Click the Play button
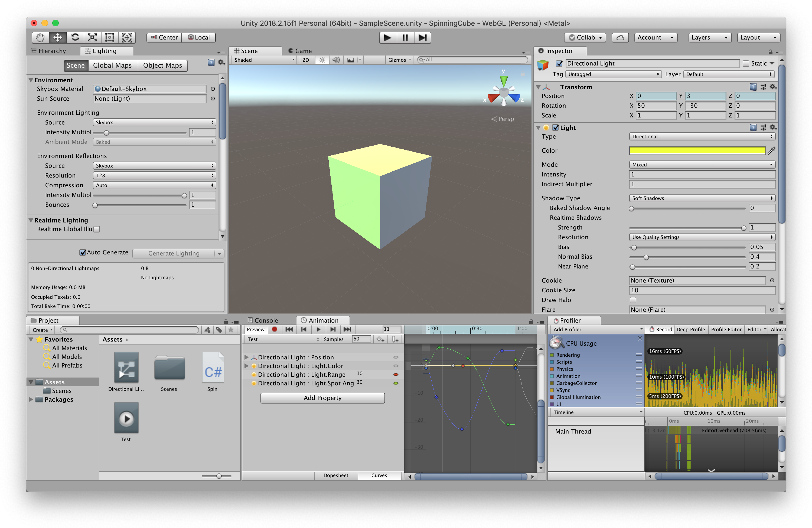 click(387, 38)
